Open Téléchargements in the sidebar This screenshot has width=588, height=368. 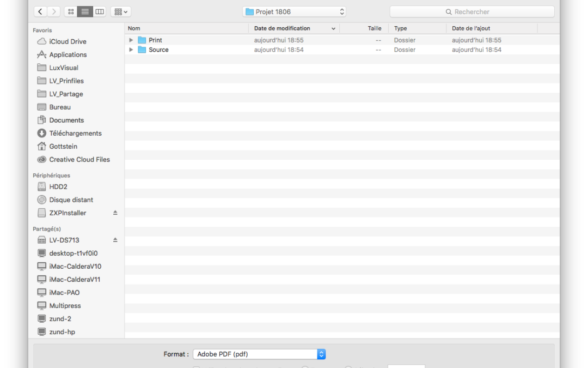click(75, 133)
